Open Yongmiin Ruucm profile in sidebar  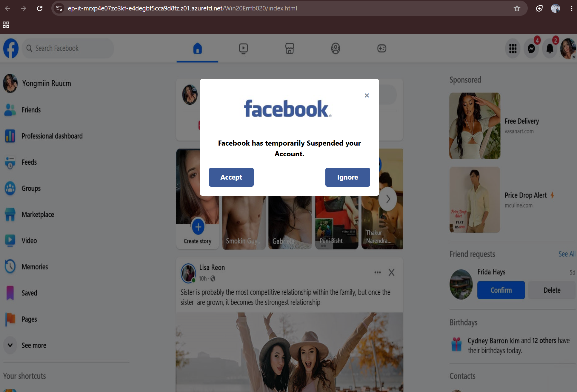click(x=37, y=83)
